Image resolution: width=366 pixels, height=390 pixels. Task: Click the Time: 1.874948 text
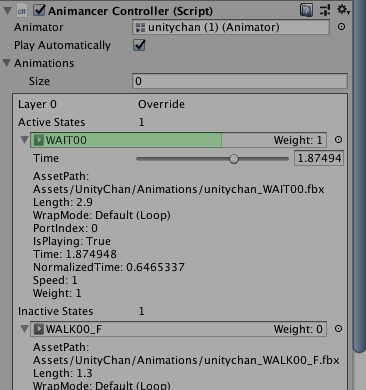pyautogui.click(x=75, y=254)
